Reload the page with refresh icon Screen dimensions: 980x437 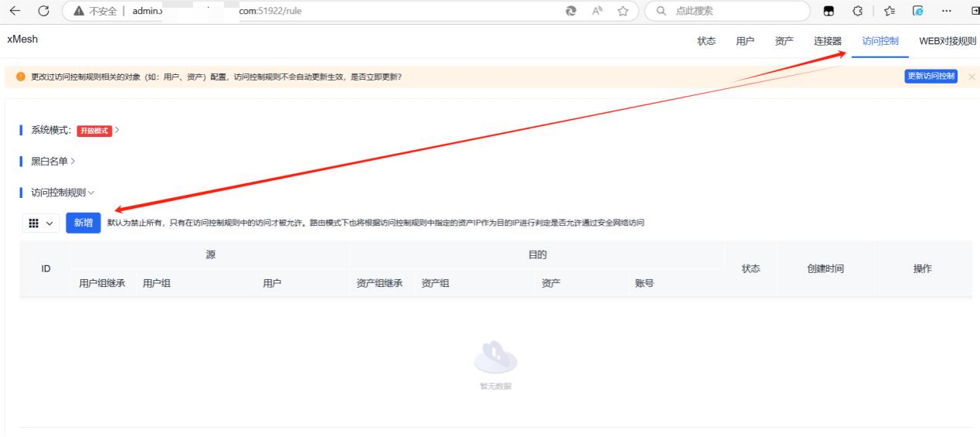[43, 11]
